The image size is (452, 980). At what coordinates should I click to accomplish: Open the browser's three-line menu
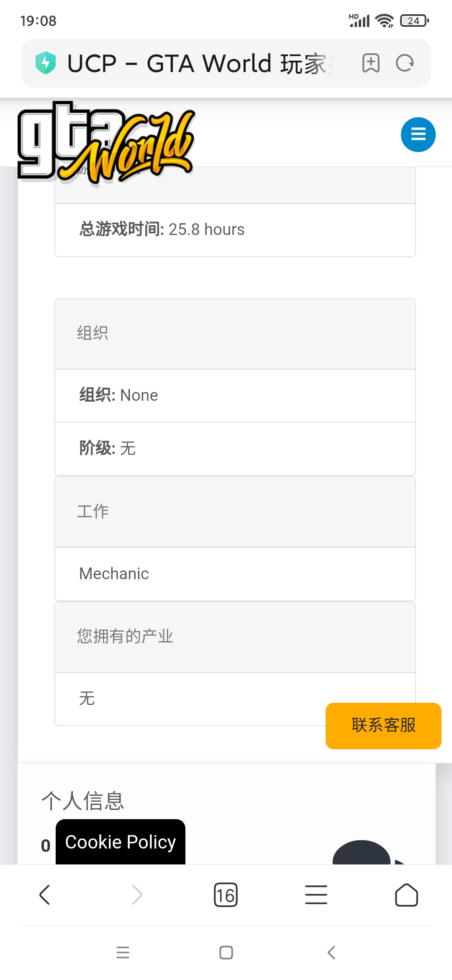pos(316,895)
